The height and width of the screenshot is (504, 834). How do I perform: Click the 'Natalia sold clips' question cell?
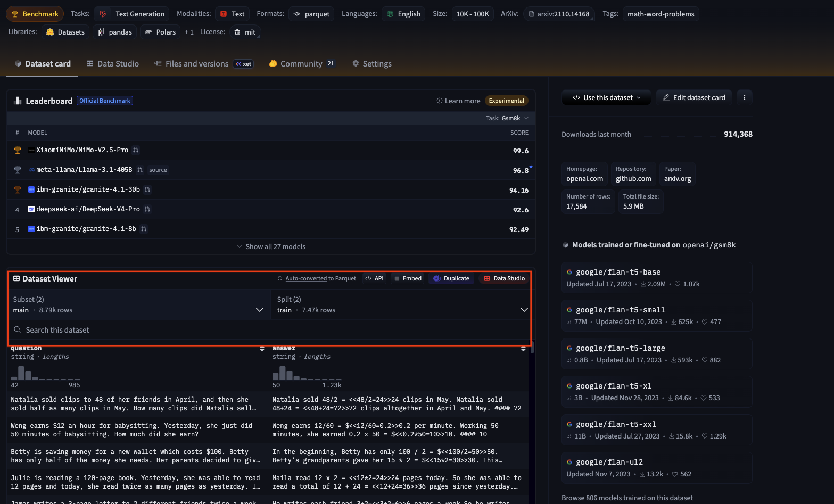pos(137,404)
